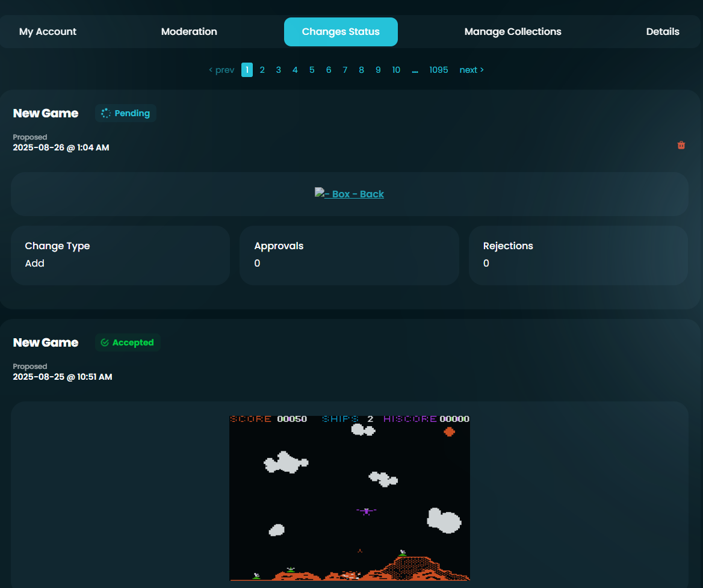703x588 pixels.
Task: Click the Proposed label of the pending entry
Action: tap(30, 137)
